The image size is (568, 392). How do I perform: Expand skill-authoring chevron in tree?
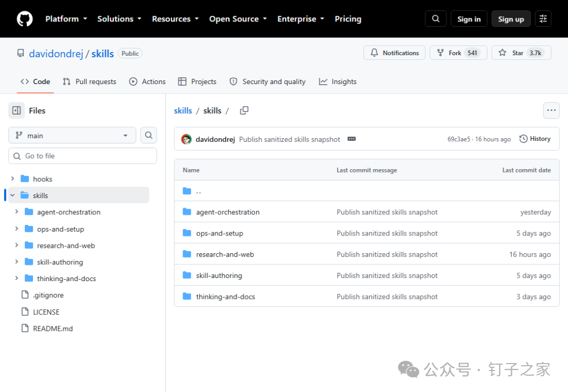click(x=16, y=261)
